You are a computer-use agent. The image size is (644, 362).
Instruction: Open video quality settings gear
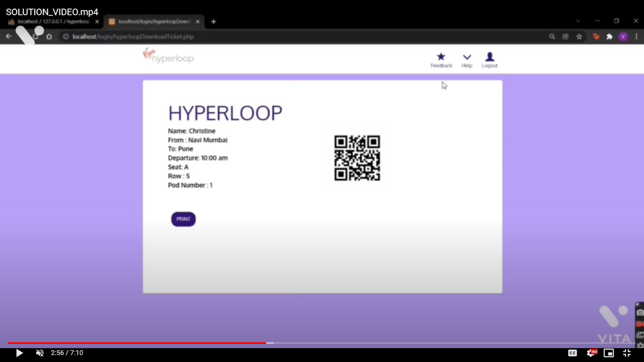[591, 353]
